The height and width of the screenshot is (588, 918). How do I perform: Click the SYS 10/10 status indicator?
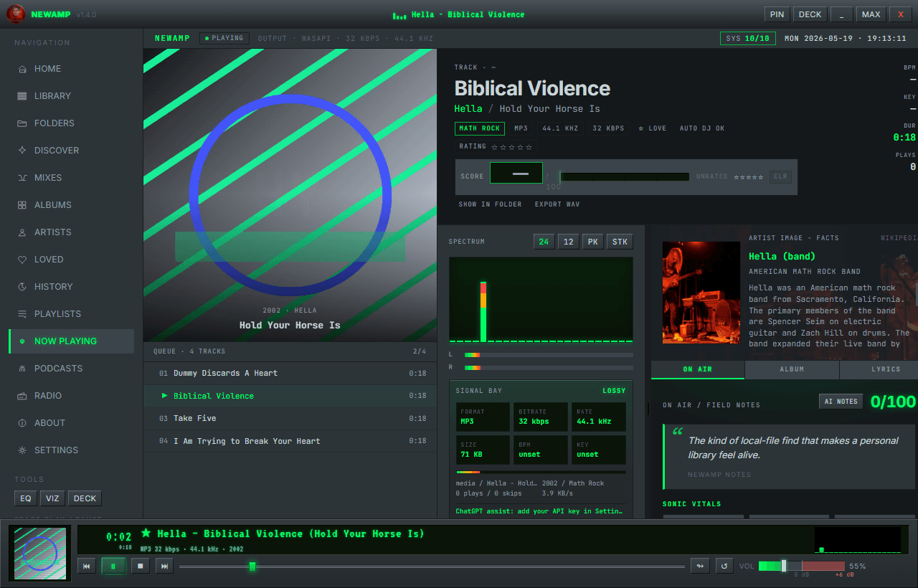747,38
